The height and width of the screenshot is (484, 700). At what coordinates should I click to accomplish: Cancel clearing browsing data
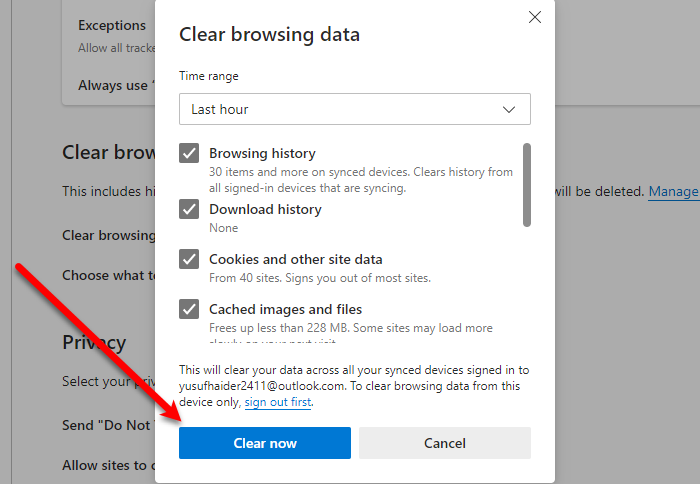click(445, 443)
